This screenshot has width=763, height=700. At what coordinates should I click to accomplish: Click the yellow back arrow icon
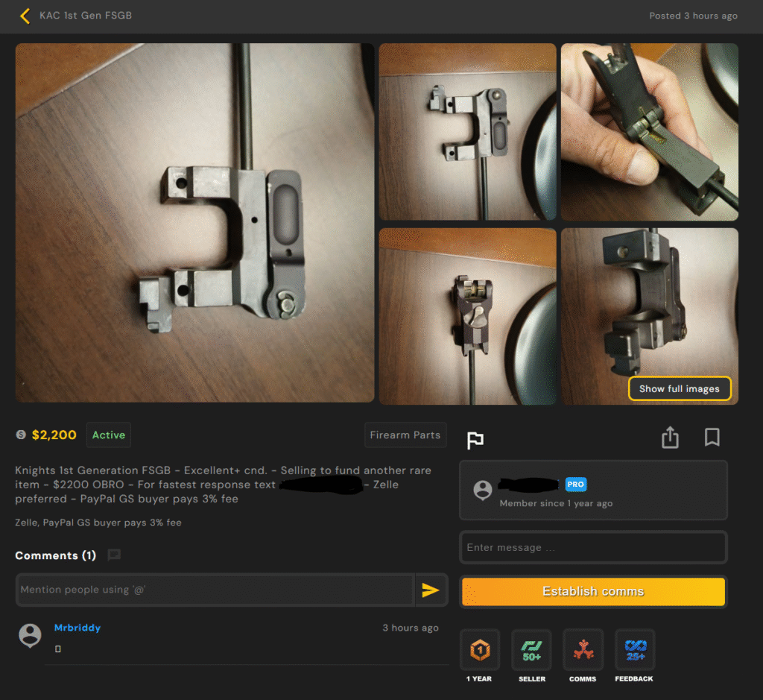[25, 16]
